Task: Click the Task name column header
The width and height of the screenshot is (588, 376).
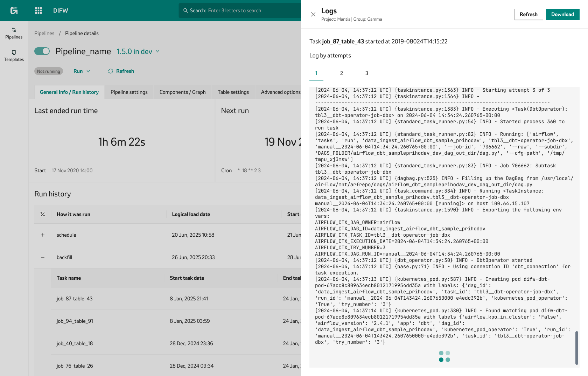Action: pyautogui.click(x=69, y=278)
